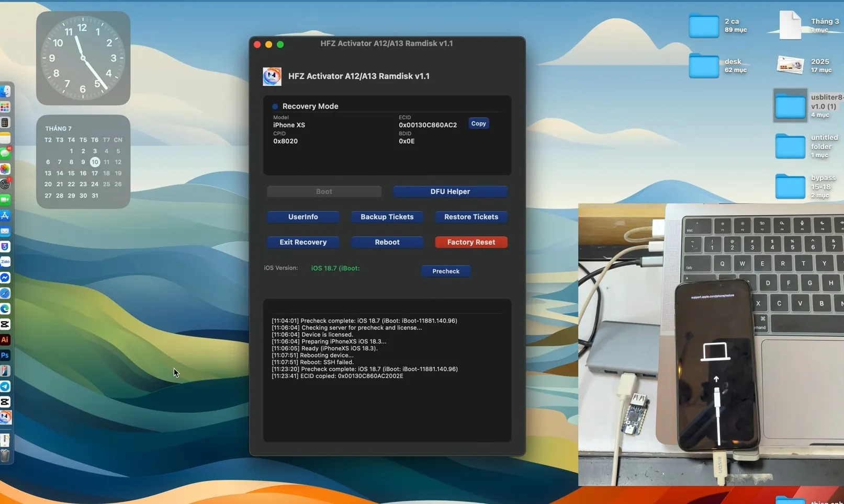
Task: Click "THÁNG 7" calendar widget header
Action: pyautogui.click(x=58, y=129)
